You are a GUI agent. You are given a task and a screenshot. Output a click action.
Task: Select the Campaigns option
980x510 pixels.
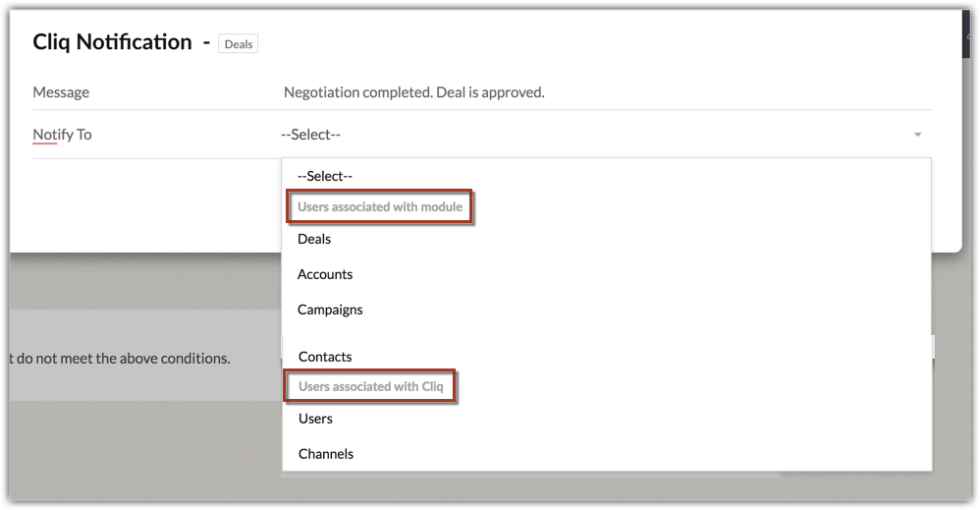(x=330, y=310)
